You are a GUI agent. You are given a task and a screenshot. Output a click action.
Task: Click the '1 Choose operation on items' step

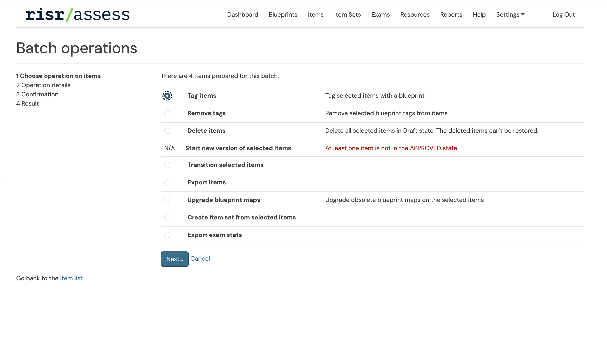[x=58, y=76]
